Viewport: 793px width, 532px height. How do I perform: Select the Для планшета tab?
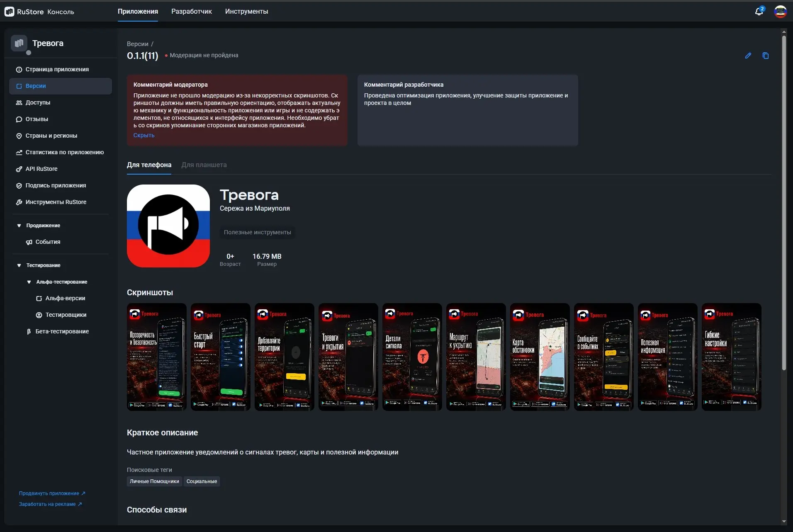tap(204, 165)
